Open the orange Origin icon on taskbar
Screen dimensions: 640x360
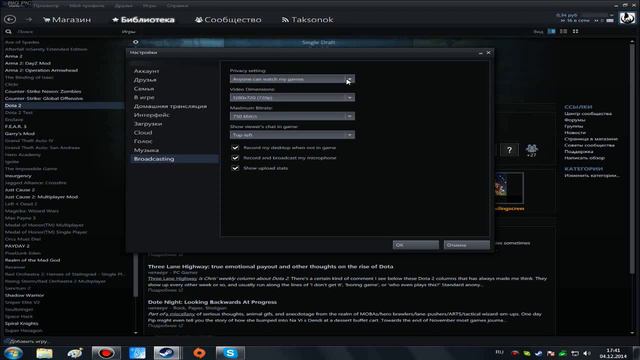pos(199,353)
